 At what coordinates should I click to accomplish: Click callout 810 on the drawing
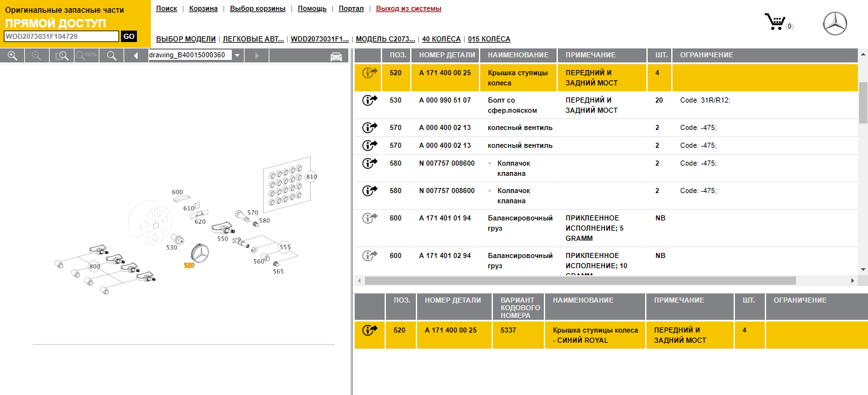point(311,176)
